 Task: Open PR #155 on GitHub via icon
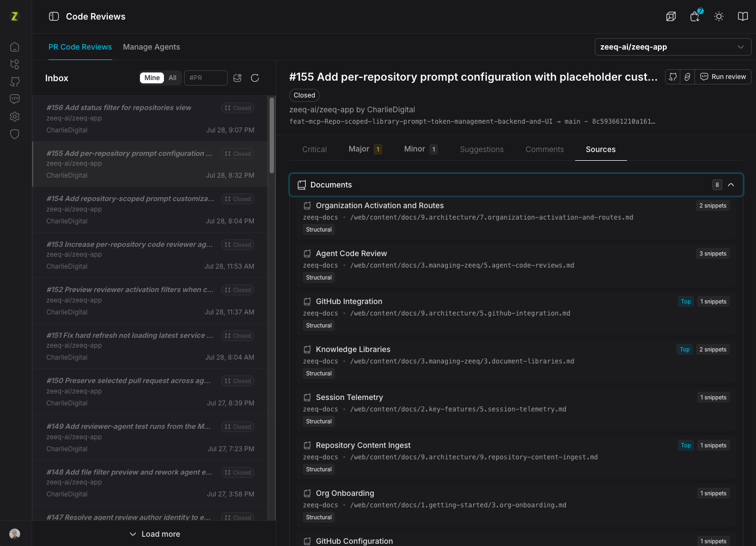point(673,77)
